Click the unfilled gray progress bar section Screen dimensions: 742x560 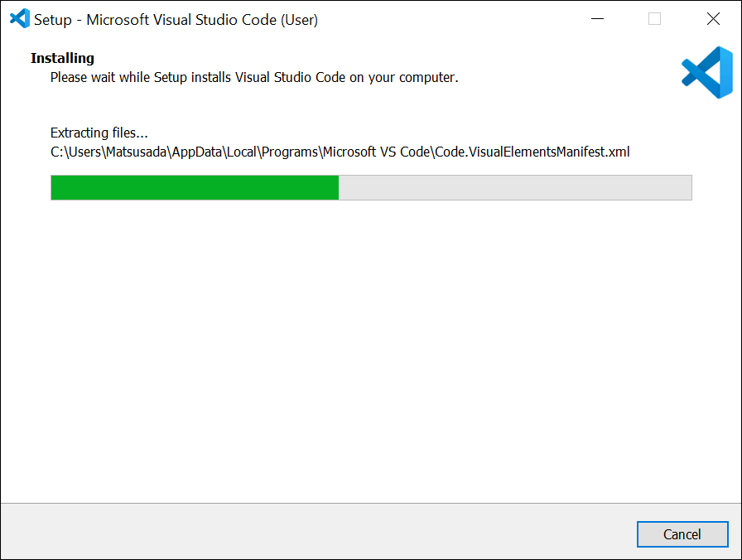513,187
